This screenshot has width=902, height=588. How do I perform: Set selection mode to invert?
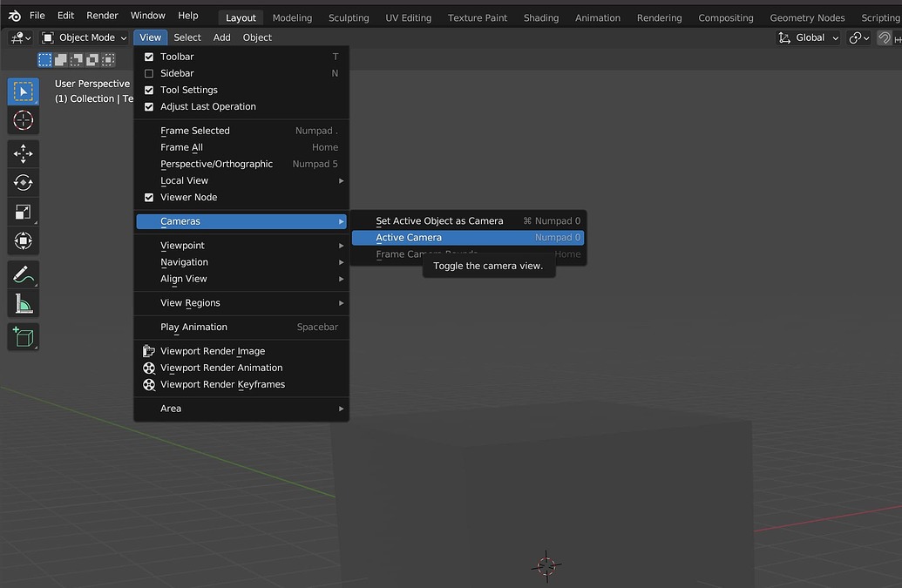pyautogui.click(x=92, y=59)
